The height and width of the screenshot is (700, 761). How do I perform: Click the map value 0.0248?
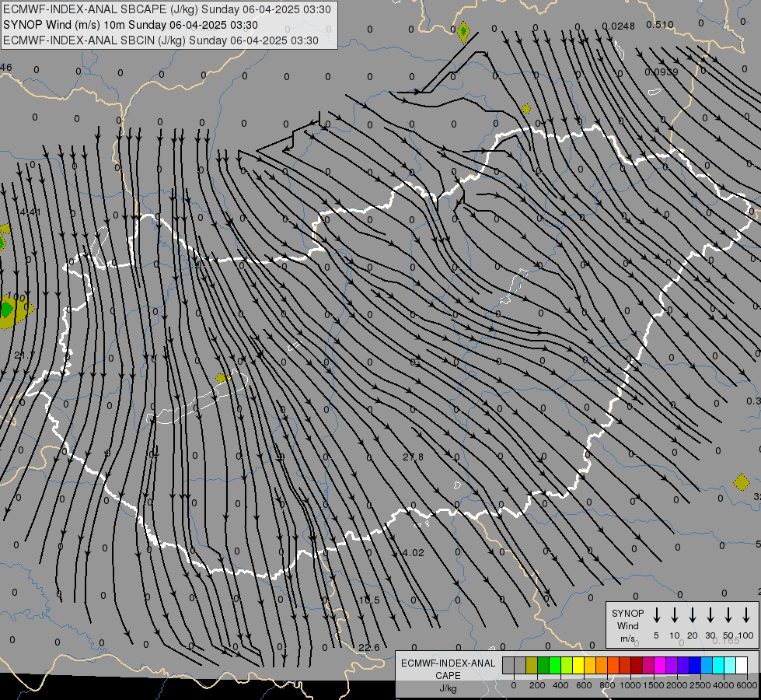pyautogui.click(x=618, y=26)
